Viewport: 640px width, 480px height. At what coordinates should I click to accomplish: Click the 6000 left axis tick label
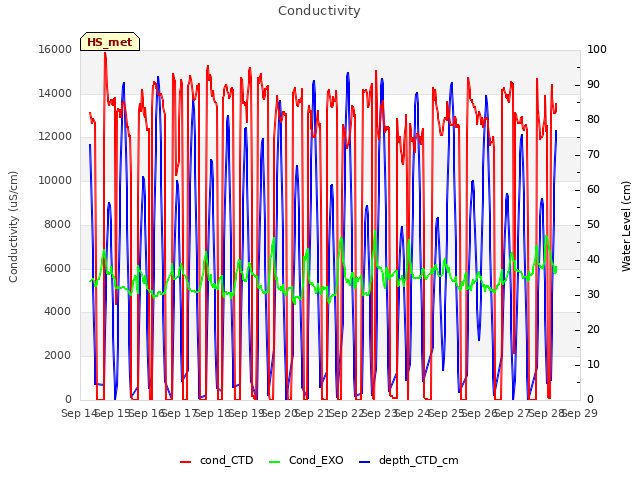point(58,268)
